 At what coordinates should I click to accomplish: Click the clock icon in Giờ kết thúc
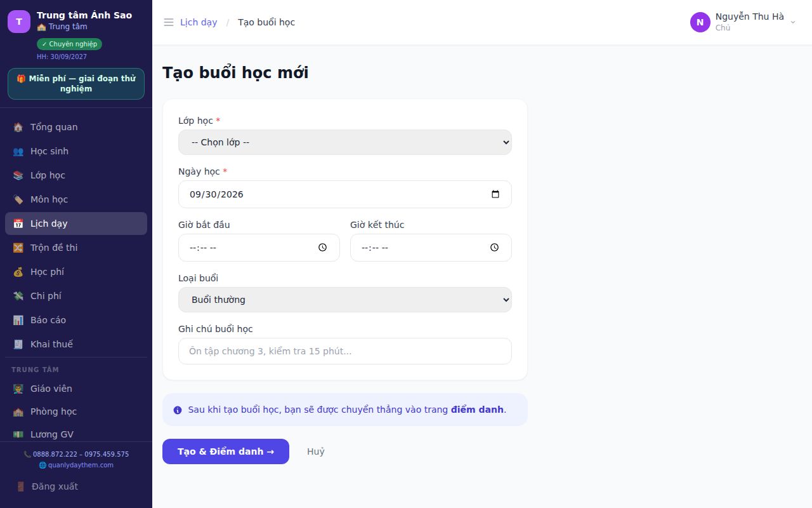tap(494, 248)
